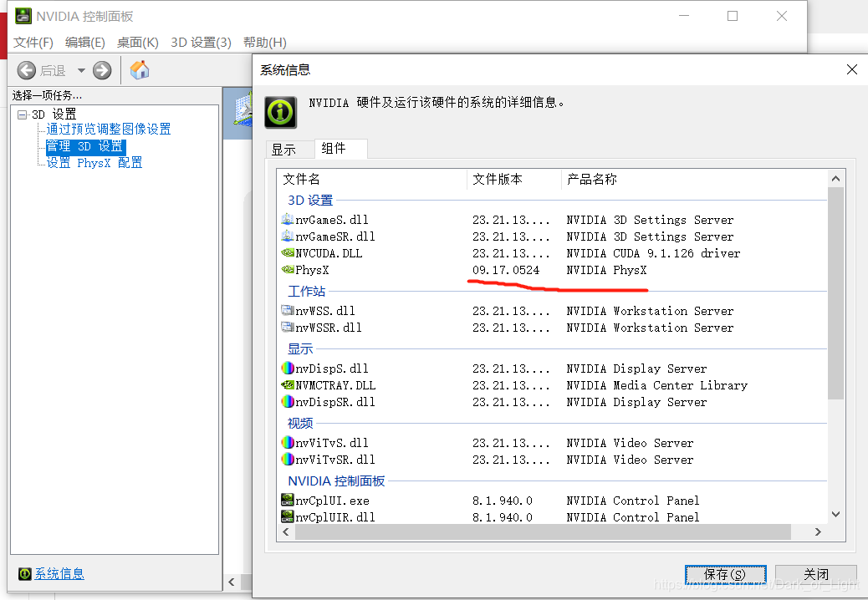Select NVIDIA Display Server cell of nvDispS.dll
The width and height of the screenshot is (868, 600).
pos(636,369)
